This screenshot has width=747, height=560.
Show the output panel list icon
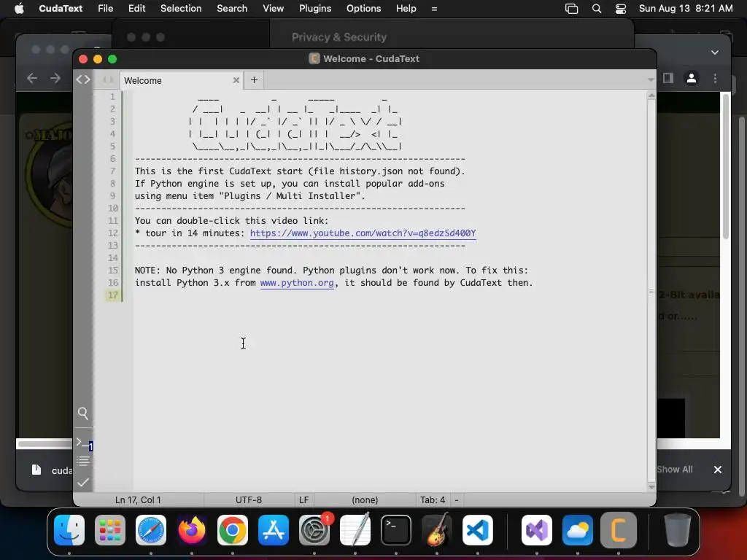83,461
